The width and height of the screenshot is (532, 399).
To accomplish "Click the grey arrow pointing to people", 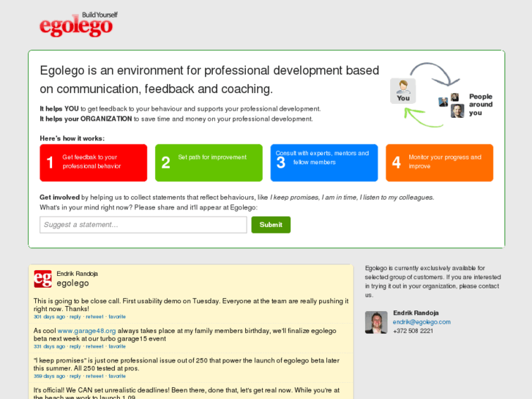I will click(x=435, y=73).
